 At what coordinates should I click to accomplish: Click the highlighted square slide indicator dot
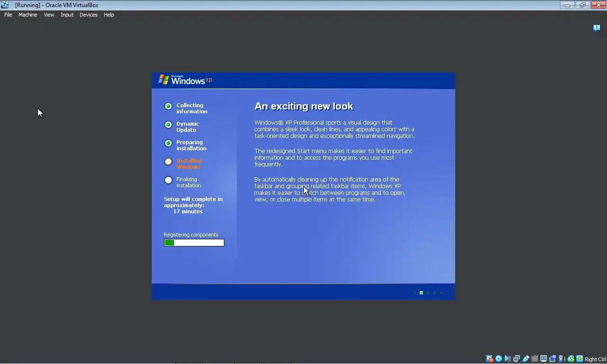tap(421, 293)
